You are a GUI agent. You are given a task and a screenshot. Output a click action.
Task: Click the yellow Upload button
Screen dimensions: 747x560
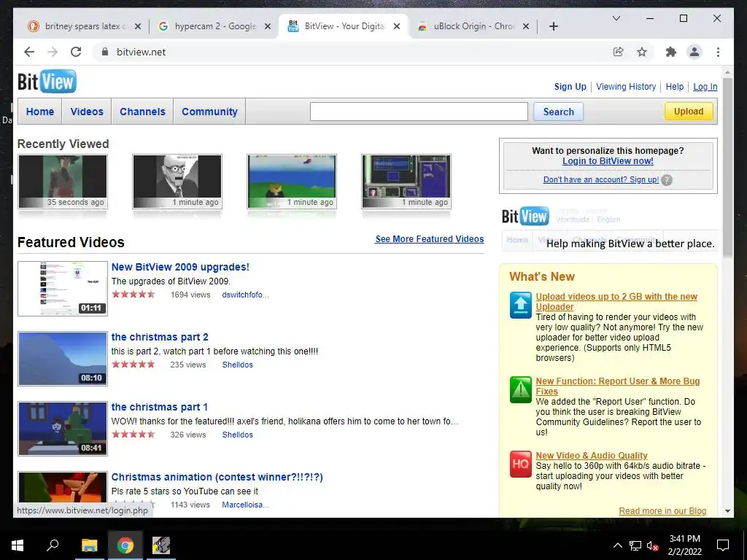click(x=689, y=112)
